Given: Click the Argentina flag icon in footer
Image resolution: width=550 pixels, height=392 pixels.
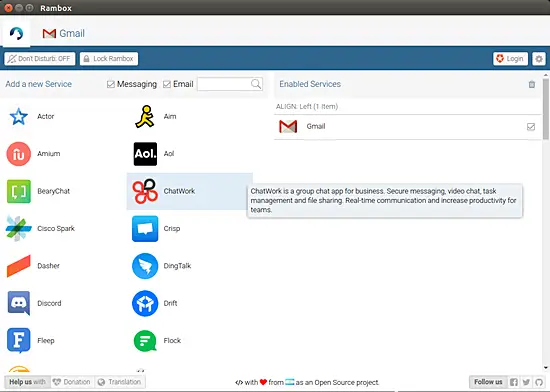Looking at the screenshot, I should pos(289,382).
